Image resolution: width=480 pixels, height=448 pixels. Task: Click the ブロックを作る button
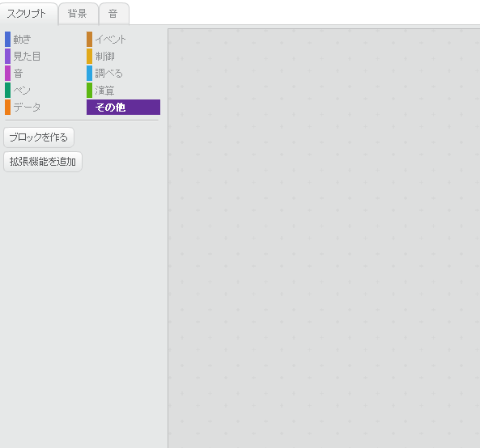[39, 137]
